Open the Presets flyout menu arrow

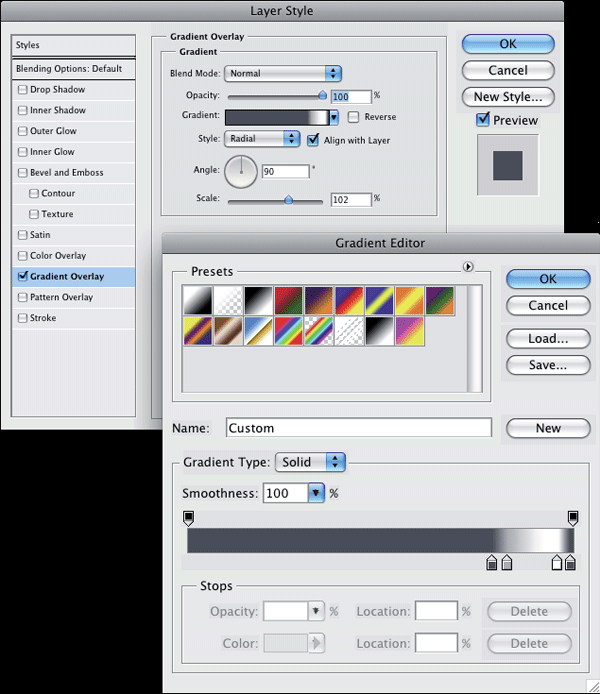click(468, 266)
